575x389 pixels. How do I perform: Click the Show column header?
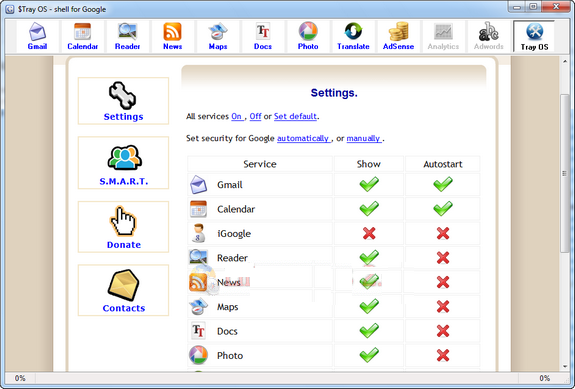coord(369,164)
